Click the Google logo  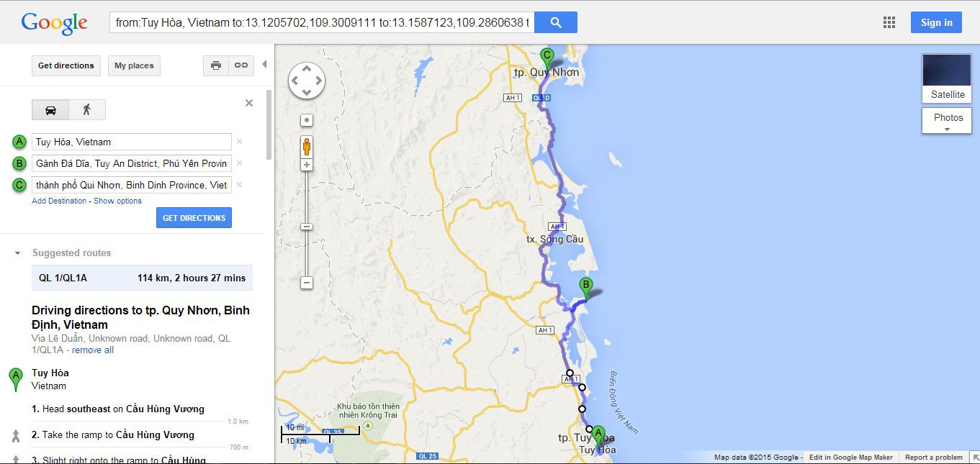coord(54,23)
